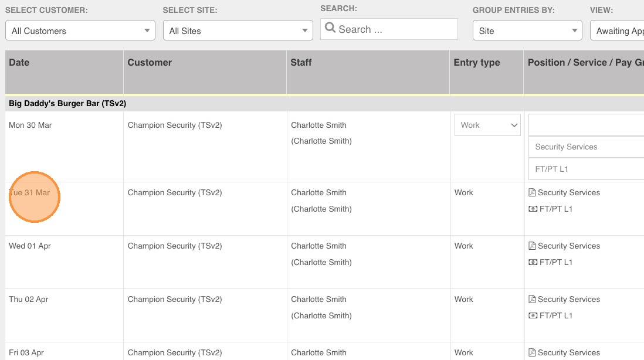This screenshot has height=360, width=644.
Task: Open the Work entry type dropdown for Mon 30 Mar
Action: pos(487,125)
